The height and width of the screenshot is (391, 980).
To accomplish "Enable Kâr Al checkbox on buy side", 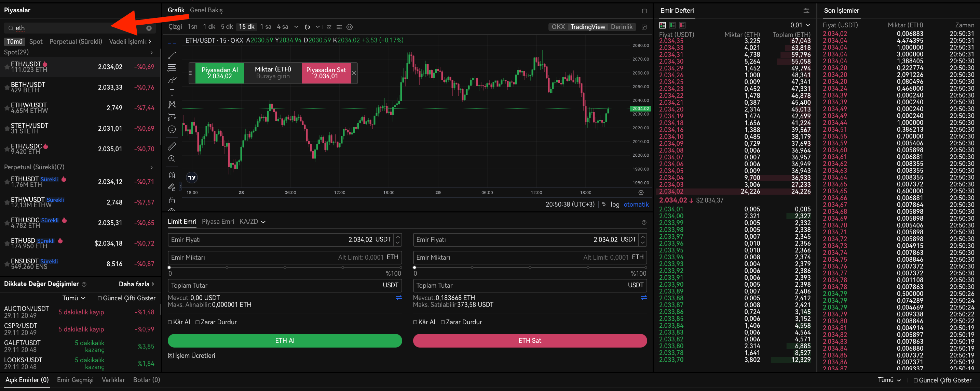I will [x=170, y=322].
